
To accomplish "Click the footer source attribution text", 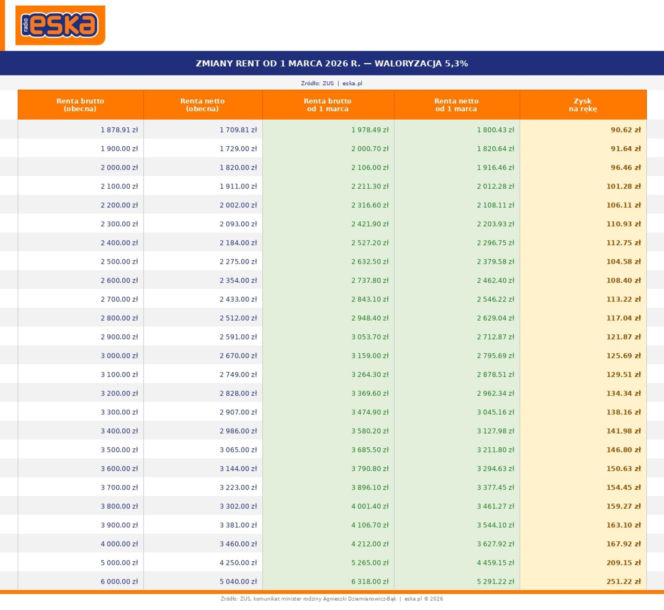I will (x=332, y=598).
